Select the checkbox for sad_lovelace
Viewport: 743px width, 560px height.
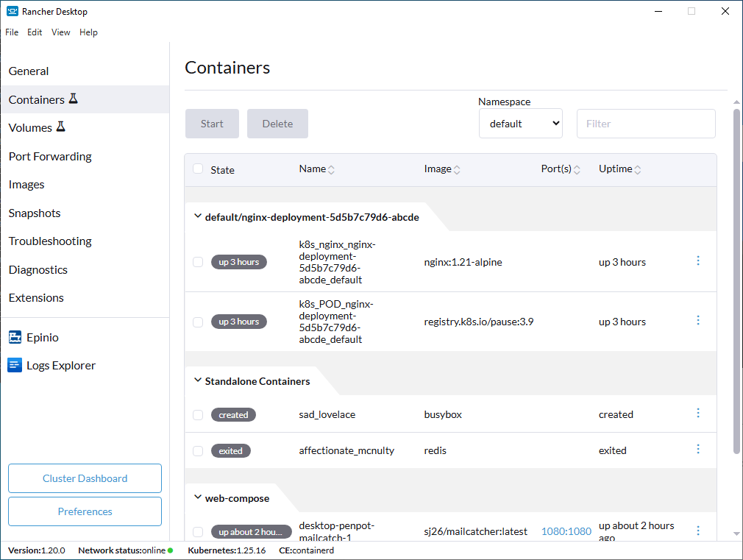[197, 414]
